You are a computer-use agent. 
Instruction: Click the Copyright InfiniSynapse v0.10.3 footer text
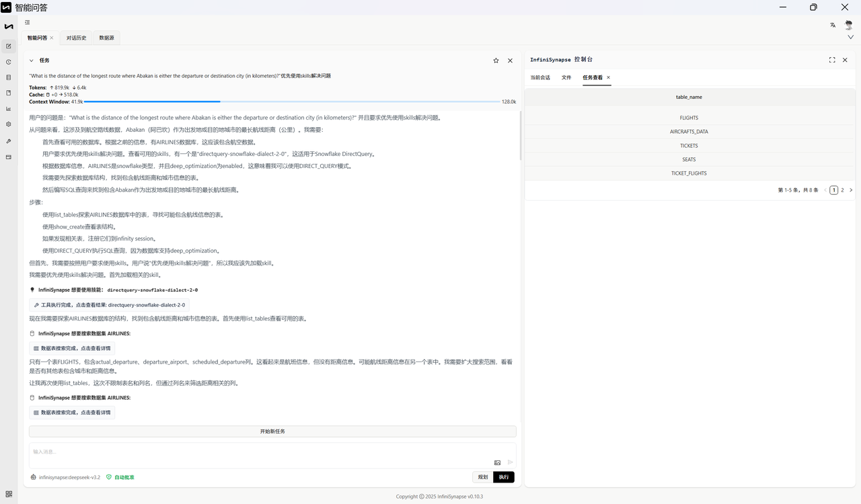coord(439,497)
